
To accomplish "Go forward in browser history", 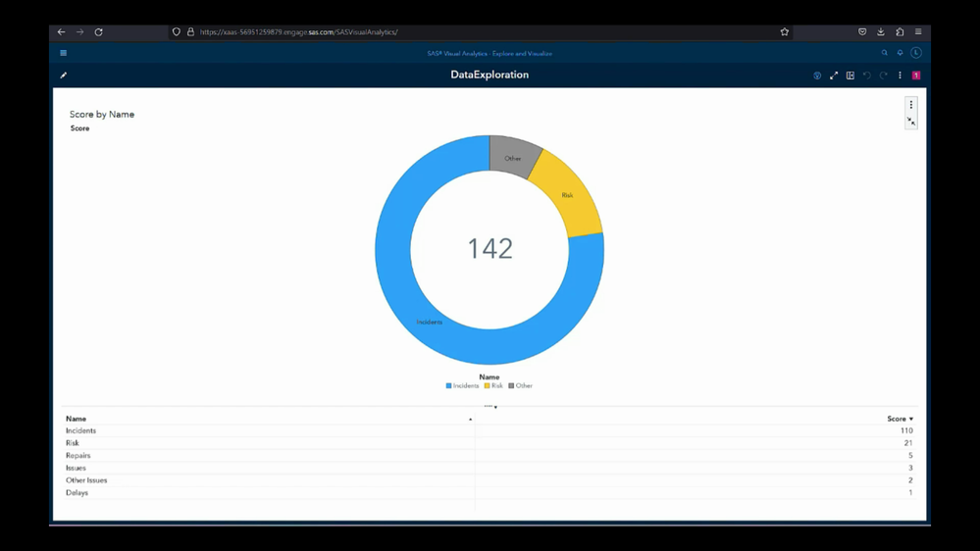I will 80,31.
